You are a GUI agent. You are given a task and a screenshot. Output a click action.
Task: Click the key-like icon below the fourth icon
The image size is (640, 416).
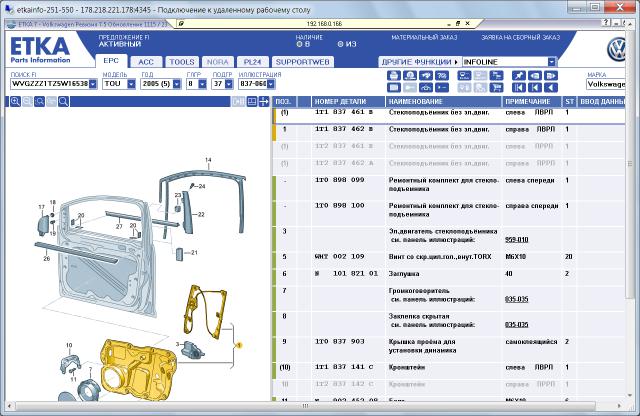442,87
